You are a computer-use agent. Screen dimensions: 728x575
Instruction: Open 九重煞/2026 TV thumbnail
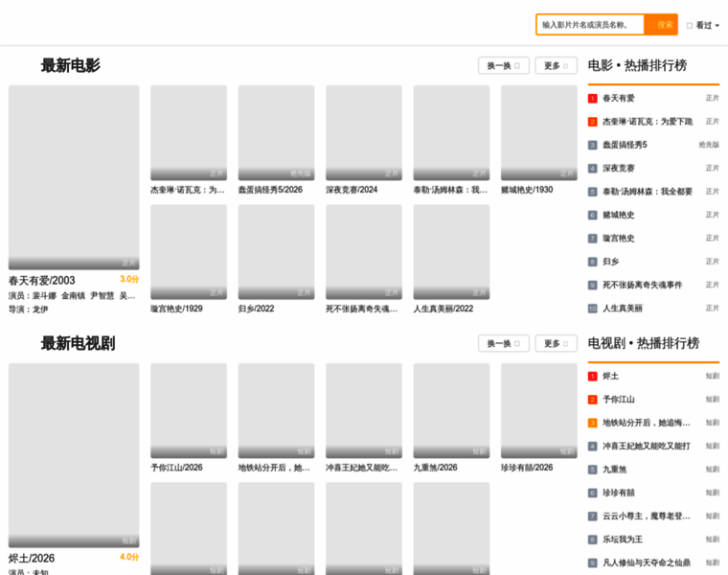click(x=451, y=410)
